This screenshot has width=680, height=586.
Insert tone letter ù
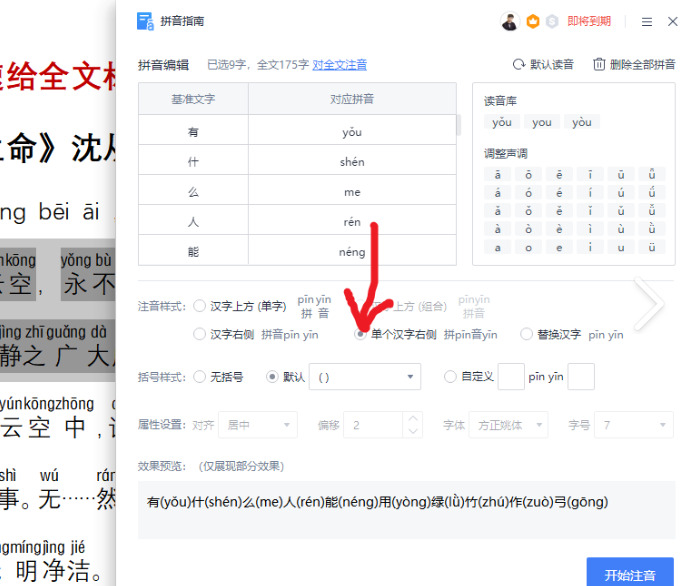(621, 229)
